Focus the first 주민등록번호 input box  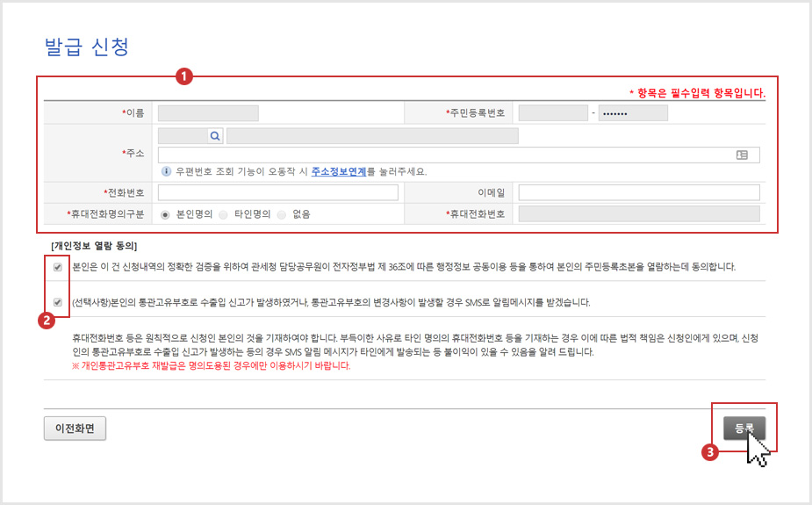coord(553,112)
